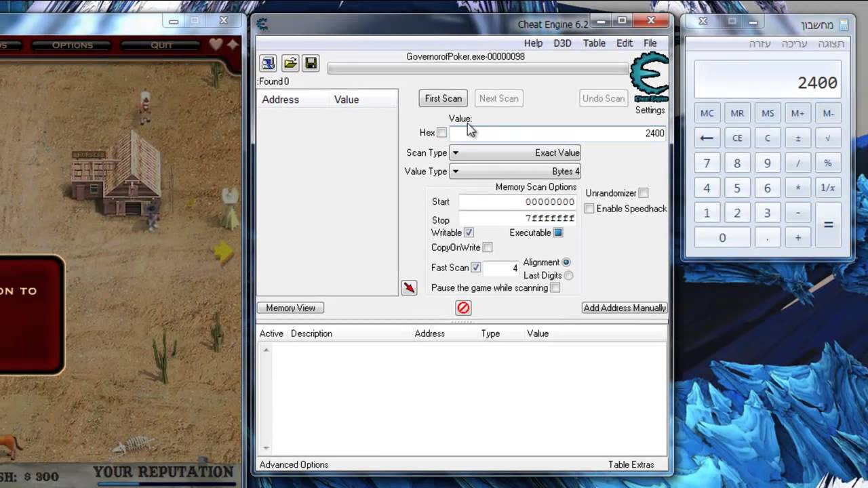Viewport: 868px width, 488px height.
Task: Toggle the Hex checkbox
Action: coord(442,133)
